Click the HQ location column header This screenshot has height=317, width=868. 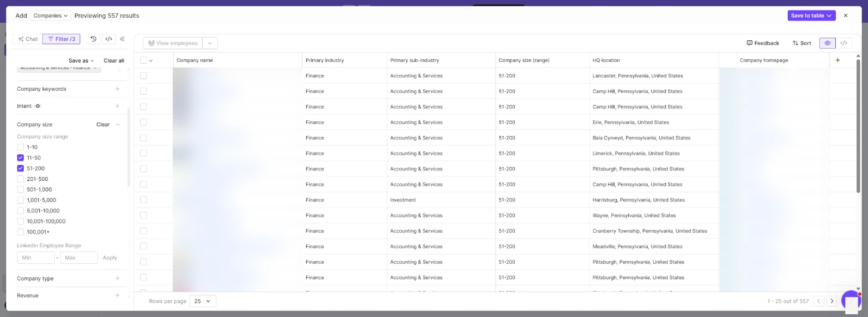pos(654,60)
